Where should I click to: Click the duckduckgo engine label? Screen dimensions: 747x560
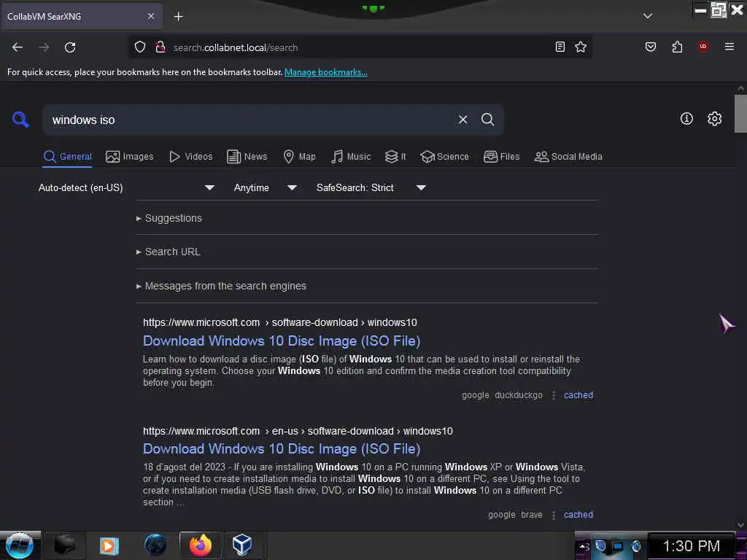click(519, 395)
